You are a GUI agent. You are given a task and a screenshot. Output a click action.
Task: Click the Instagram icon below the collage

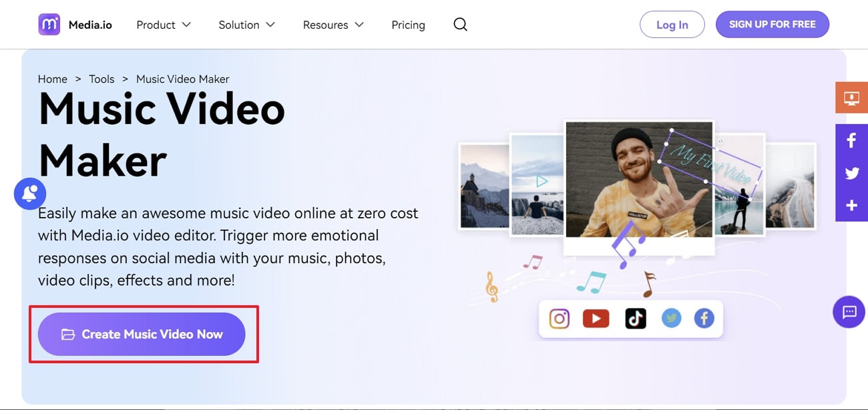click(559, 319)
